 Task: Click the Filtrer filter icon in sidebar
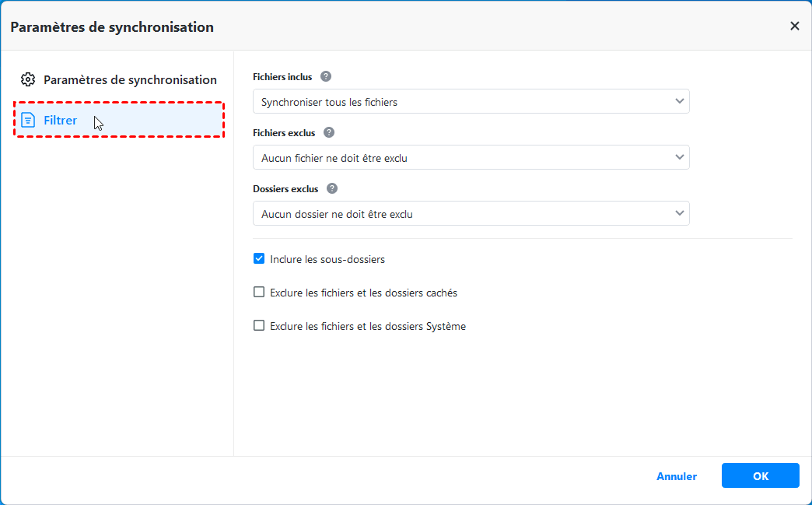point(28,120)
